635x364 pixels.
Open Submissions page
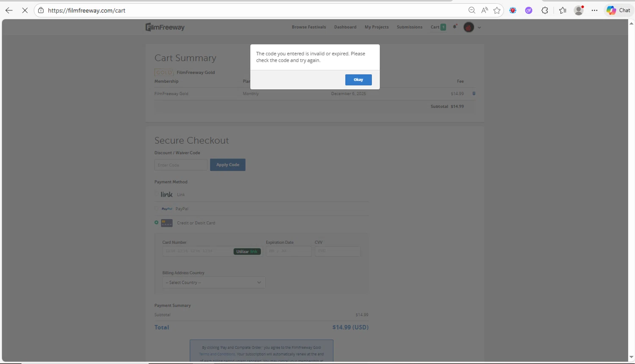tap(409, 27)
